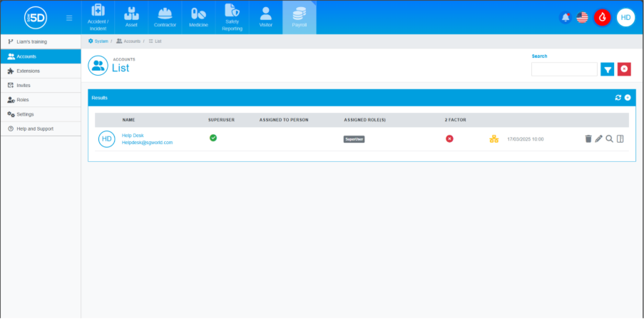The height and width of the screenshot is (319, 644).
Task: Open the Contractor module
Action: (x=165, y=17)
